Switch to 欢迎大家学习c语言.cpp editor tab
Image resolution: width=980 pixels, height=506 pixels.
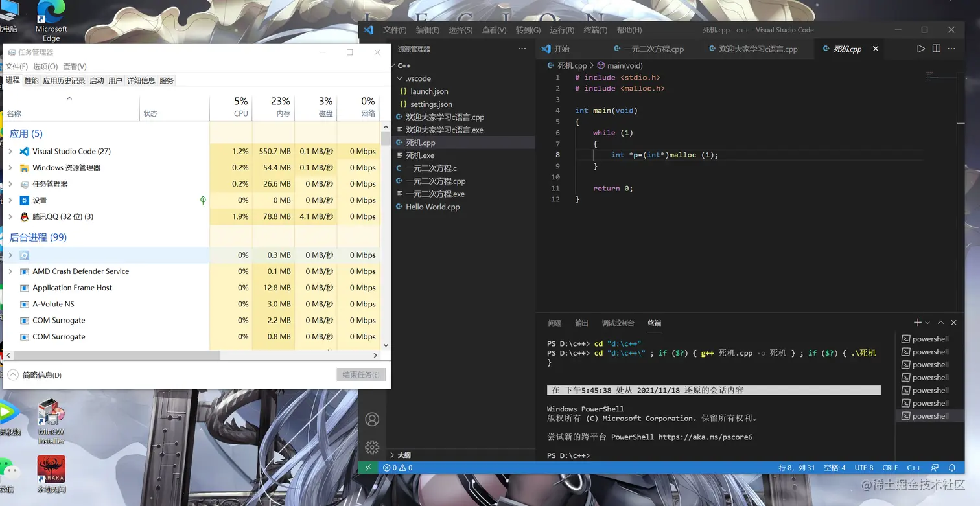758,49
